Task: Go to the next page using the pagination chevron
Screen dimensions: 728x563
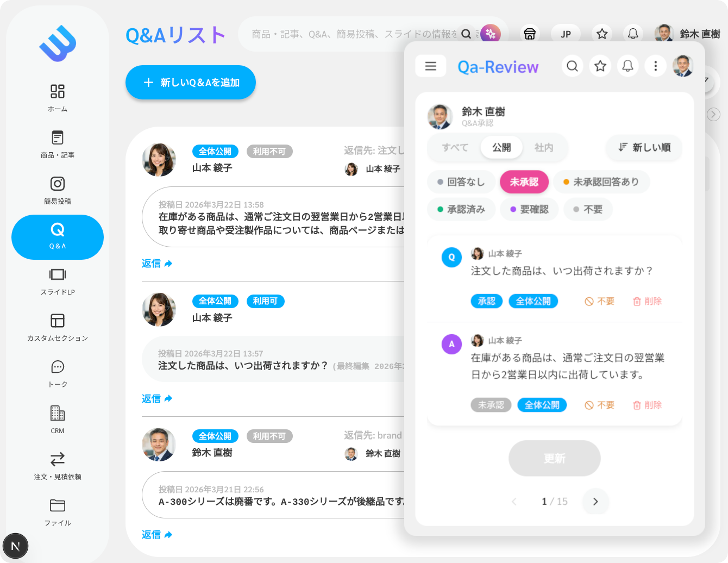Action: (595, 502)
